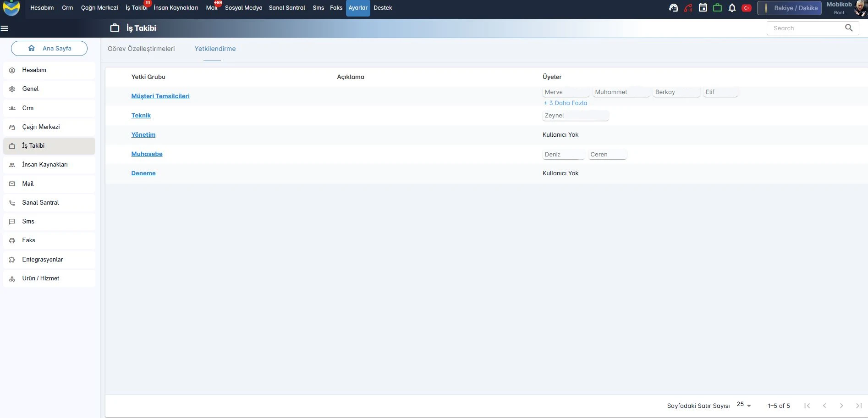Open the calendar icon in top bar
The image size is (868, 418).
[703, 8]
